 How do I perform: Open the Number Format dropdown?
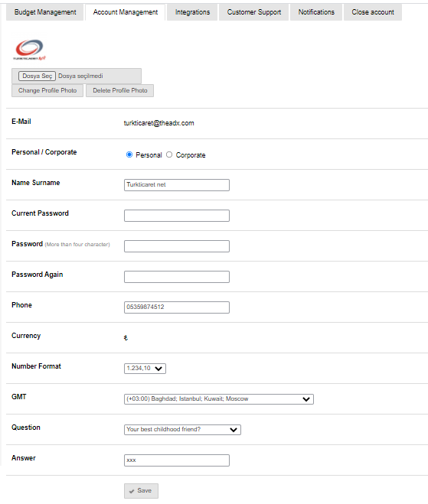click(x=145, y=369)
